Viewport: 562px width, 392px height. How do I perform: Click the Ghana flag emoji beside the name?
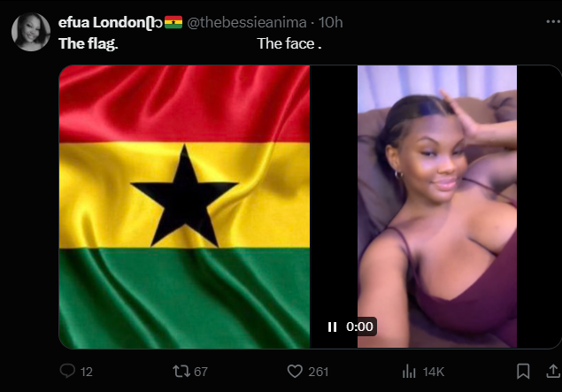(x=173, y=23)
